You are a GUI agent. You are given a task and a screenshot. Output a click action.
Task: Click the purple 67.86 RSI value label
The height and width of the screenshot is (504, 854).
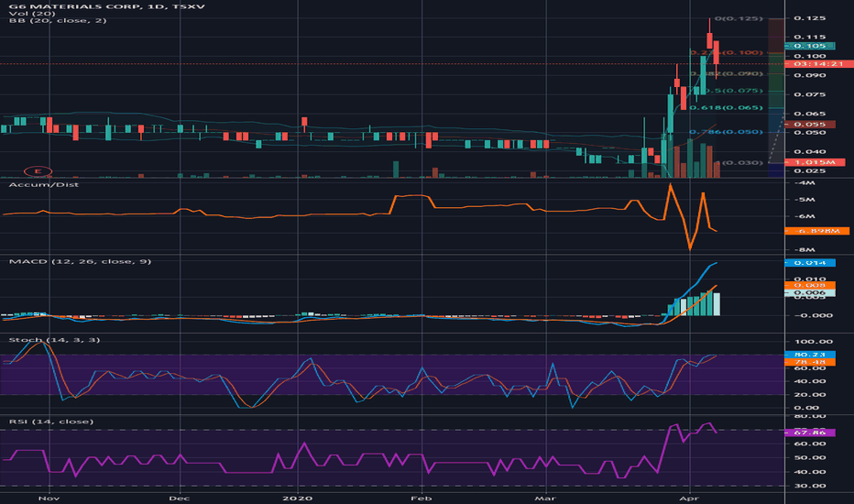[x=810, y=433]
